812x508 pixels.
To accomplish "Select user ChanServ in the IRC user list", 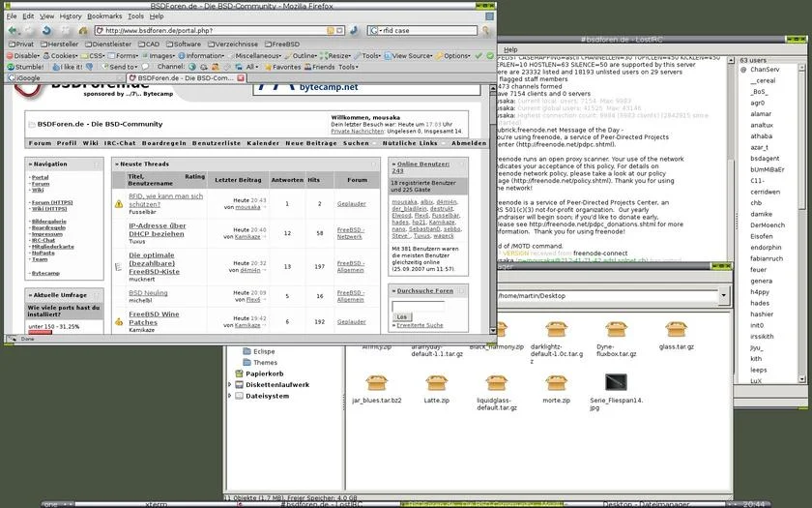I will (x=765, y=70).
